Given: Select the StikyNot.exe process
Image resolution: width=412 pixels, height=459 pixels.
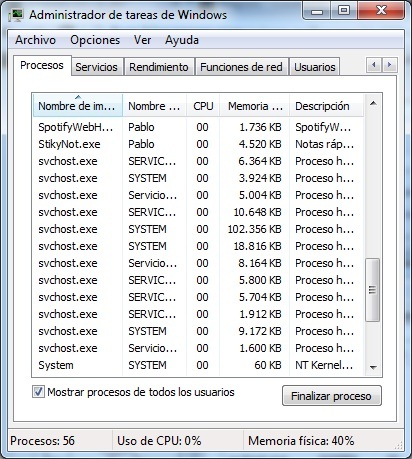Looking at the screenshot, I should [198, 144].
